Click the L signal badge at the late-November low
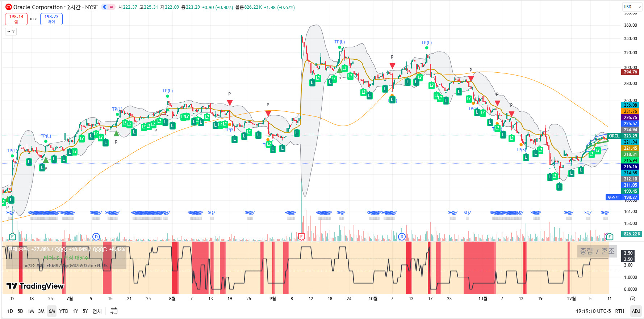Image resolution: width=644 pixels, height=319 pixels. point(560,187)
